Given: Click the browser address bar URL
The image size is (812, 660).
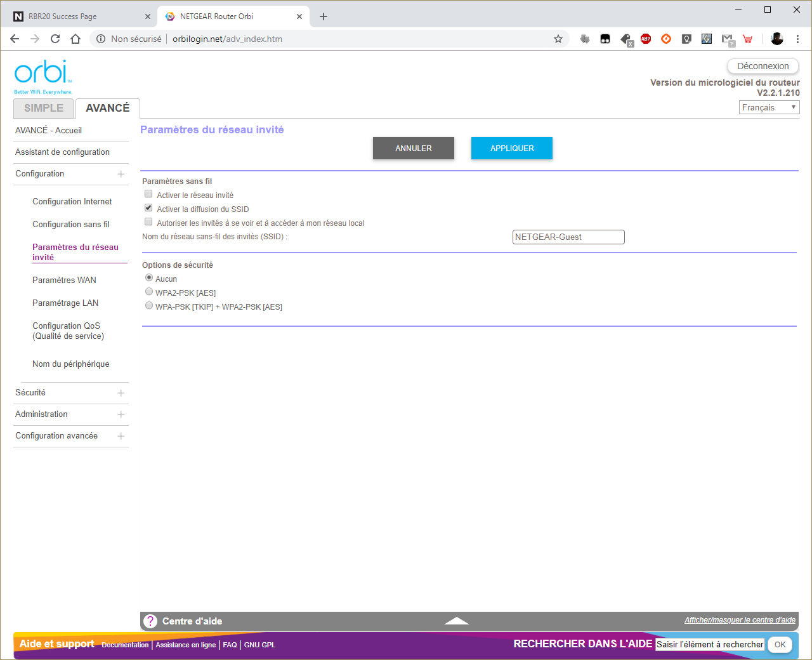Looking at the screenshot, I should 227,39.
